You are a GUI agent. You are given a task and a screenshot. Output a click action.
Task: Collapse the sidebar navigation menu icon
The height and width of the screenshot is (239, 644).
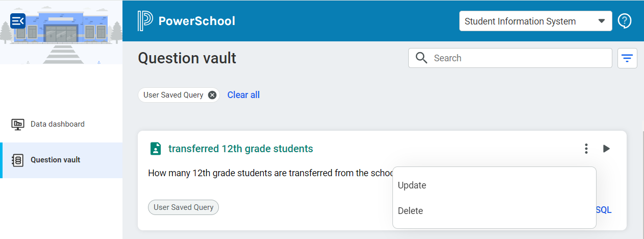click(x=18, y=21)
